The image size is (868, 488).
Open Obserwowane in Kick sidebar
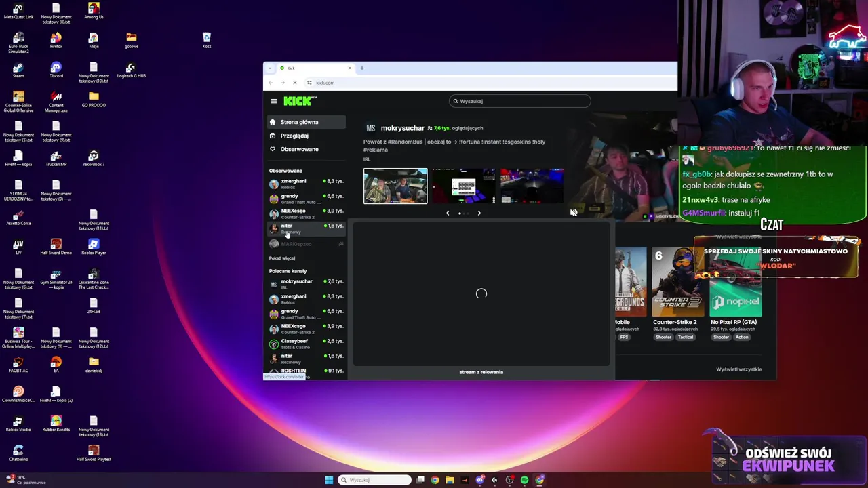[306, 149]
